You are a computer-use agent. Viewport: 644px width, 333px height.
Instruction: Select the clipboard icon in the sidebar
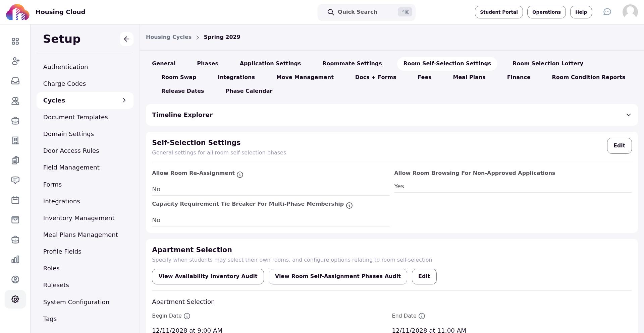coord(15,160)
